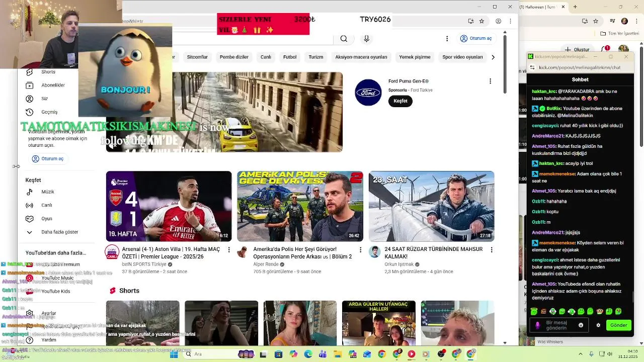Select the Sitcom'lar filter chip

pyautogui.click(x=197, y=57)
